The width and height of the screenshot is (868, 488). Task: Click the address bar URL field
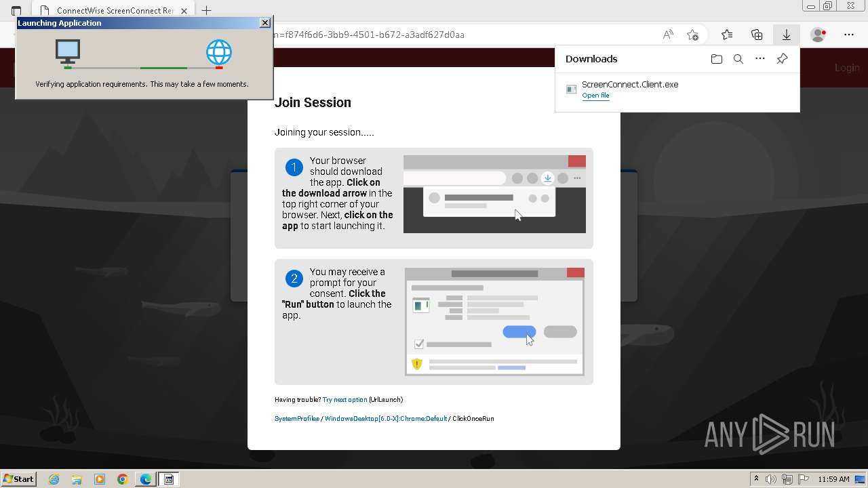pos(370,35)
